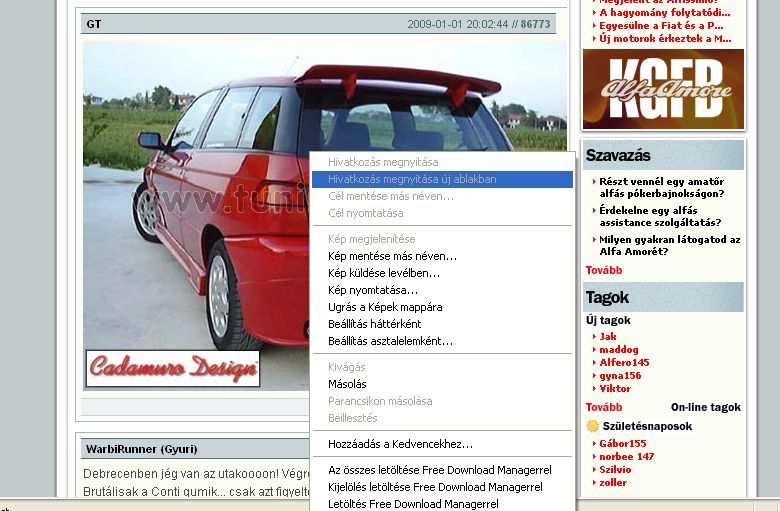The height and width of the screenshot is (511, 780).
Task: Follow 'Tovább' link under Új tagok
Action: click(604, 407)
